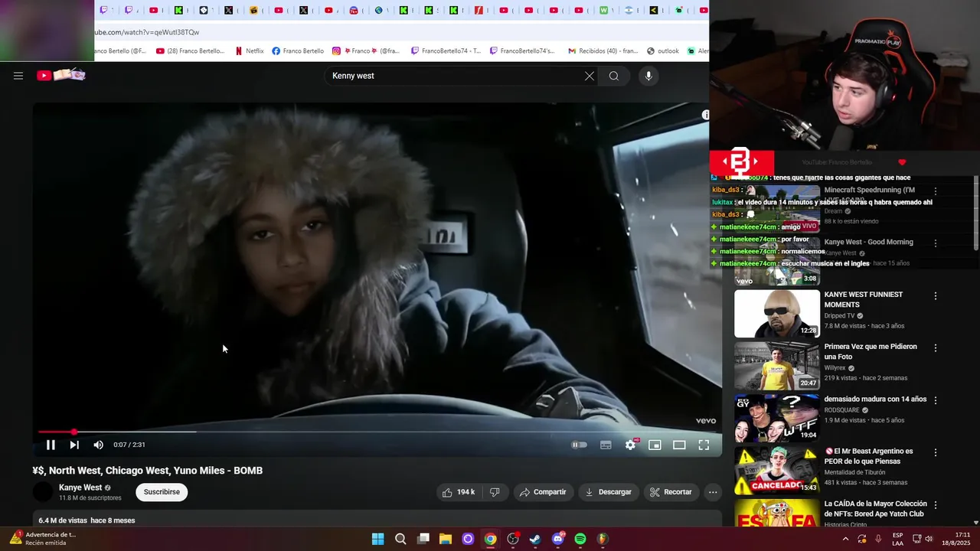Start voice search with the microphone icon

click(648, 76)
